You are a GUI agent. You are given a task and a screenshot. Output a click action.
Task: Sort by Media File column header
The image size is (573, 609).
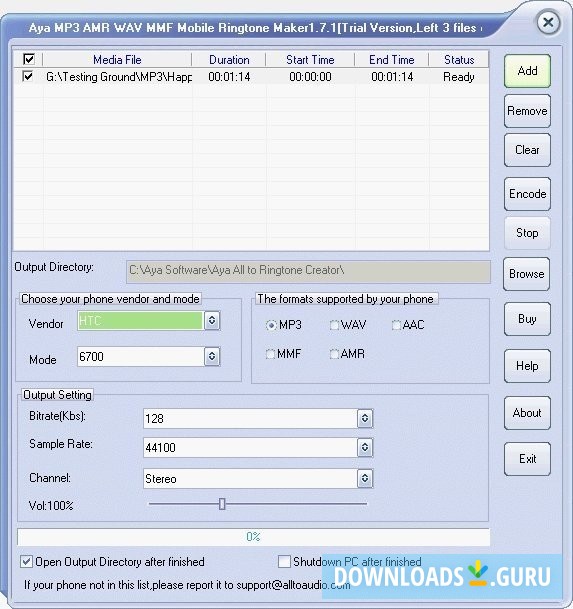117,60
